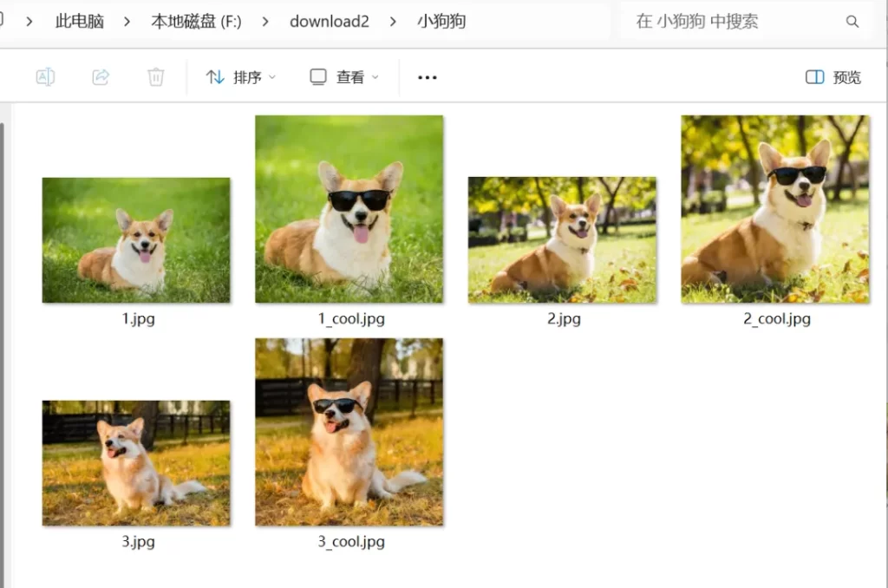Select the 2.jpg thumbnail
Screen dimensions: 888x588
[x=562, y=240]
